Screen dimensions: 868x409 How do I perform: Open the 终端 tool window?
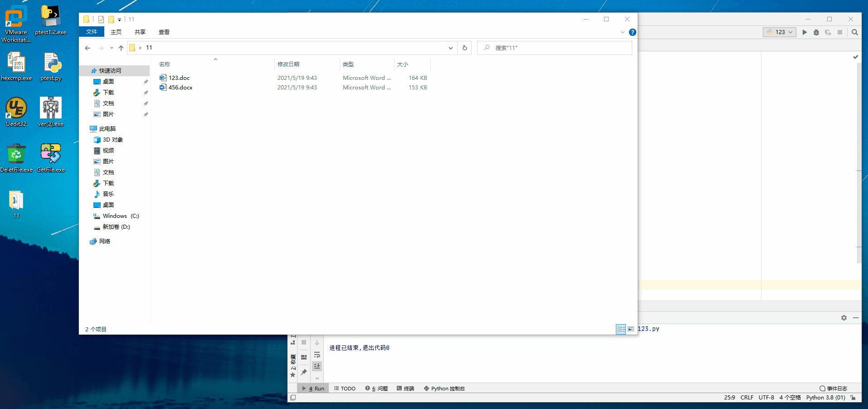(405, 389)
